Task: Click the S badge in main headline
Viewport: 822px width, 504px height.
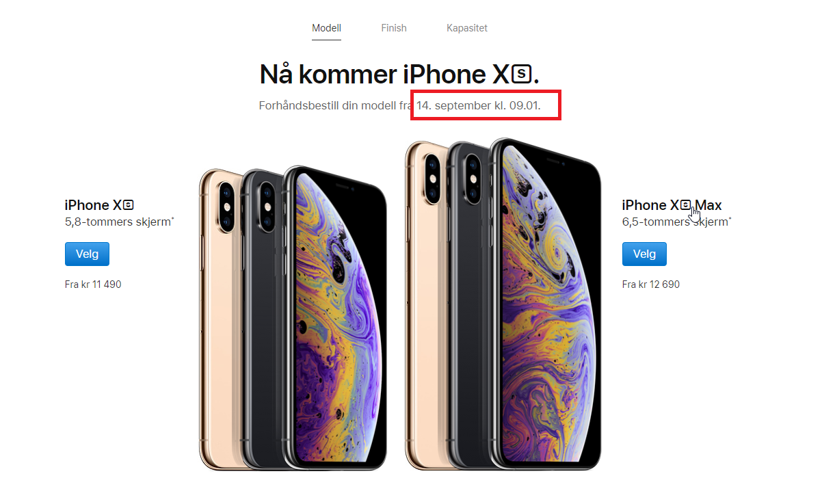Action: 522,75
